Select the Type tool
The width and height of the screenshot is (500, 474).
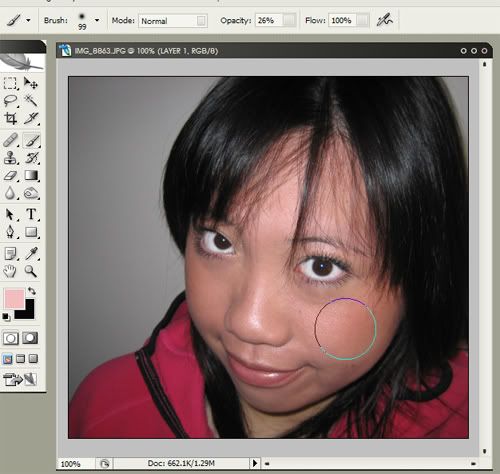click(x=31, y=214)
